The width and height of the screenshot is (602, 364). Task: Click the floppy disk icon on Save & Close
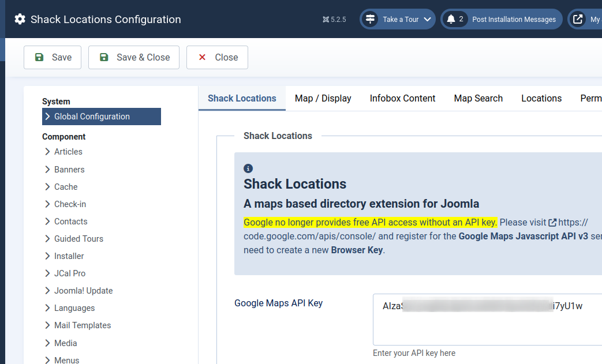[x=104, y=58]
